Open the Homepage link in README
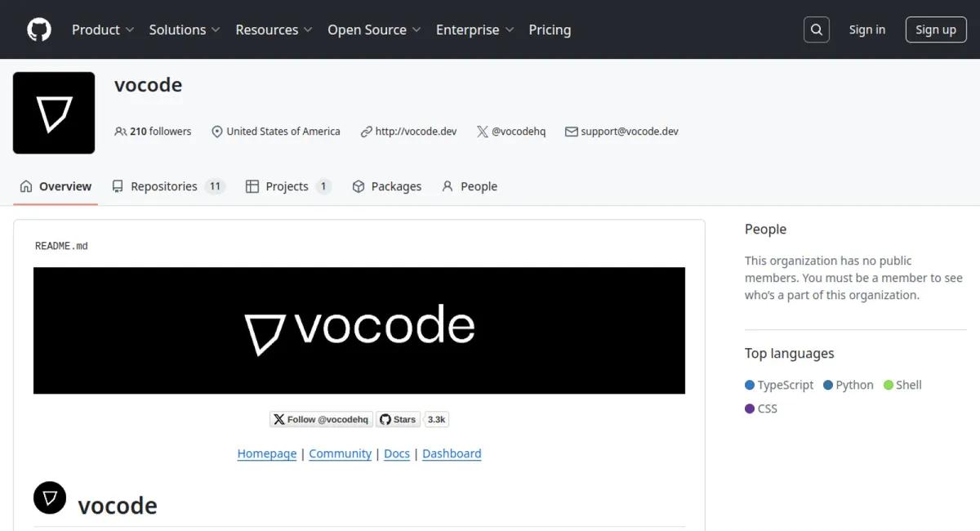The width and height of the screenshot is (980, 531). [267, 453]
